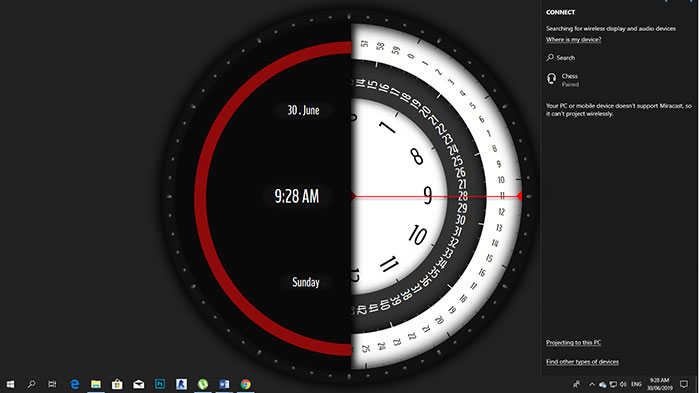700x393 pixels.
Task: Click the ENG input language indicator
Action: point(637,384)
